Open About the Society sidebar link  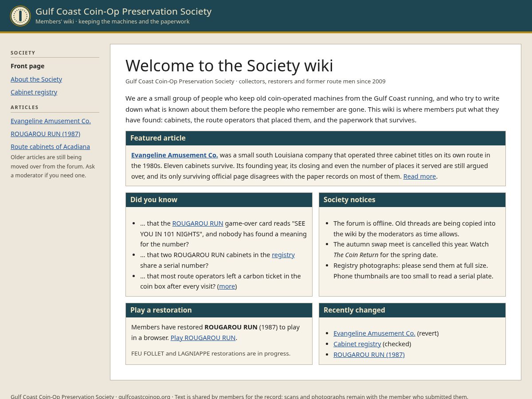pos(36,79)
